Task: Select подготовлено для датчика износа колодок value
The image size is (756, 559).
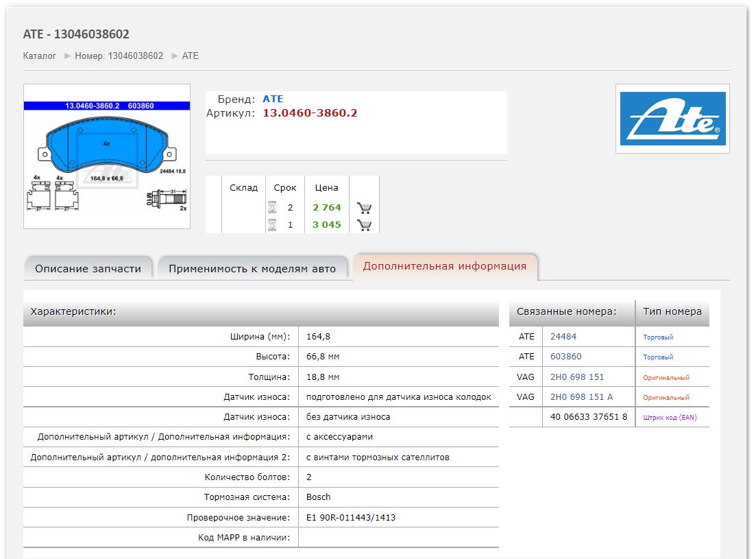Action: tap(399, 397)
